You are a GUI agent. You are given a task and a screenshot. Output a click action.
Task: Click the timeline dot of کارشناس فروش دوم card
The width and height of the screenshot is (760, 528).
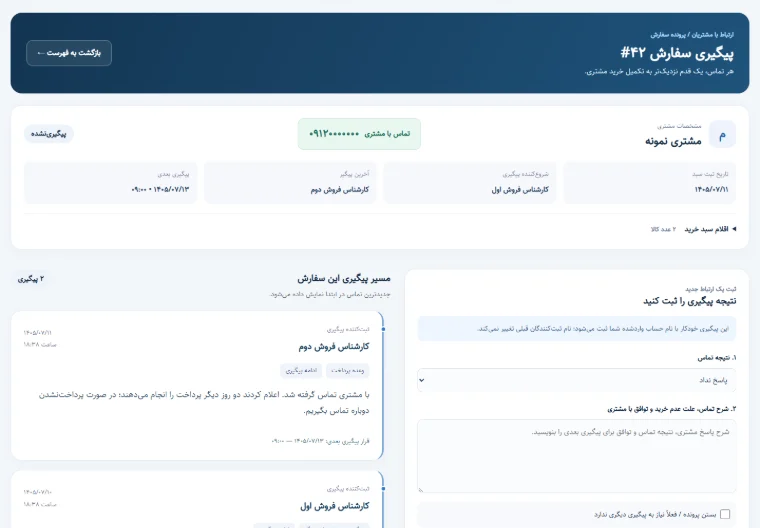[x=383, y=329]
